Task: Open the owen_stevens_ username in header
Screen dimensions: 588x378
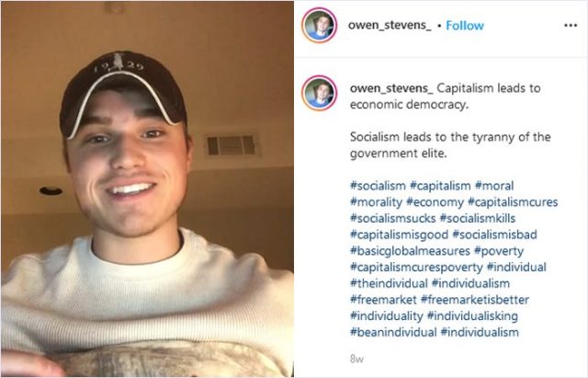Action: [x=390, y=26]
